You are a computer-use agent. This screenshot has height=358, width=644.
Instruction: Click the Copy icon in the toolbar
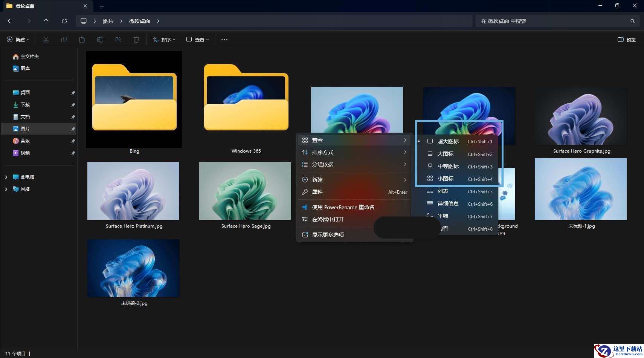[64, 40]
